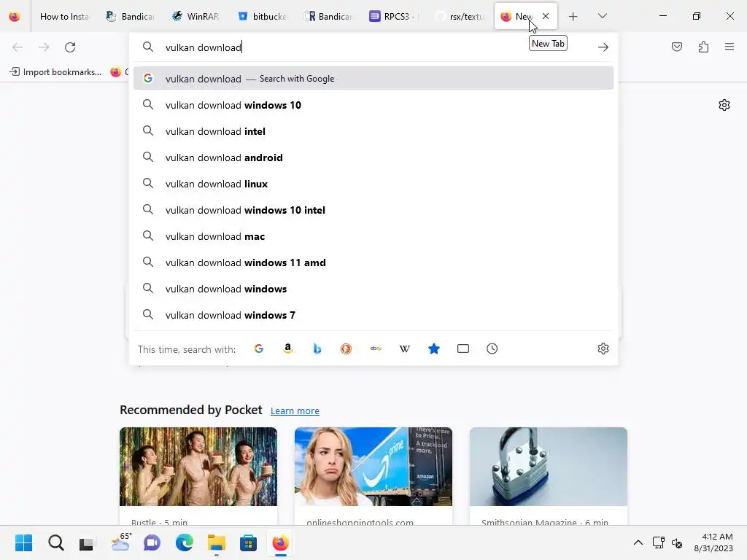Viewport: 747px width, 560px height.
Task: Search open tabs using the tabs icon
Action: [463, 349]
